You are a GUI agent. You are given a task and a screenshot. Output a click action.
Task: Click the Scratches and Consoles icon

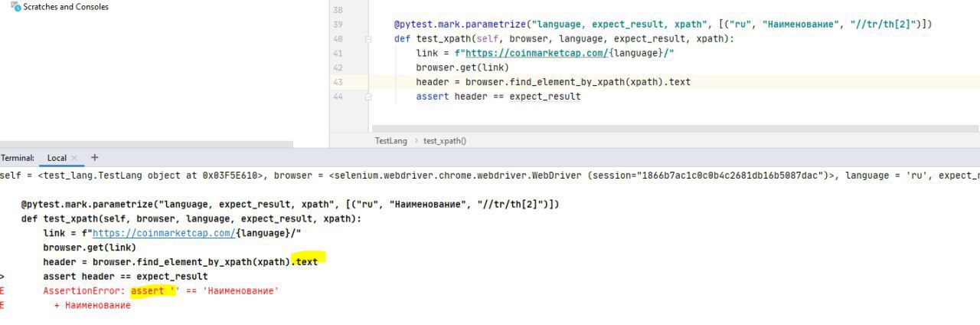[15, 6]
